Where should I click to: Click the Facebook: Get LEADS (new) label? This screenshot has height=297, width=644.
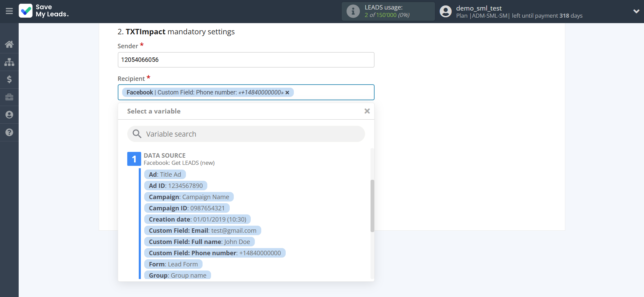tap(179, 163)
